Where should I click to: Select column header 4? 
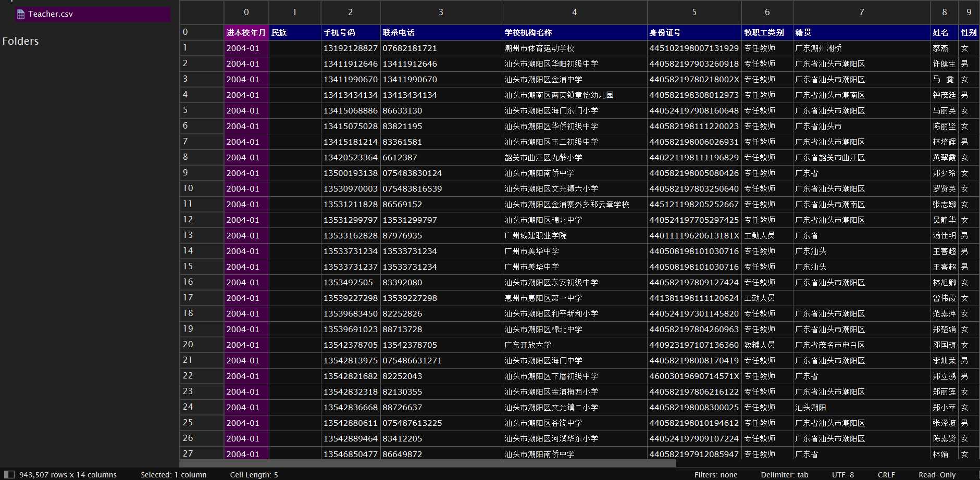click(x=574, y=12)
